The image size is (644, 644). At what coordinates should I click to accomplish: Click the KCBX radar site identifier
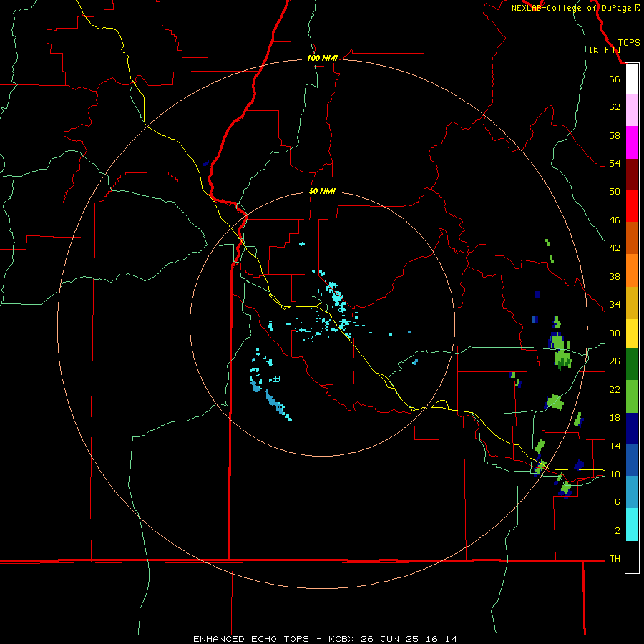pos(341,639)
